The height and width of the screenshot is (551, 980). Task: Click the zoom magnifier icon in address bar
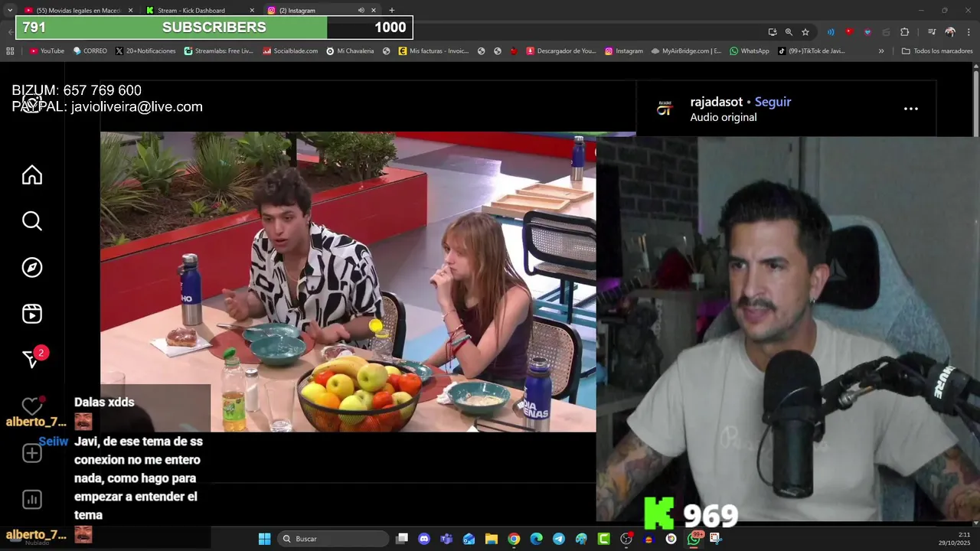(789, 32)
